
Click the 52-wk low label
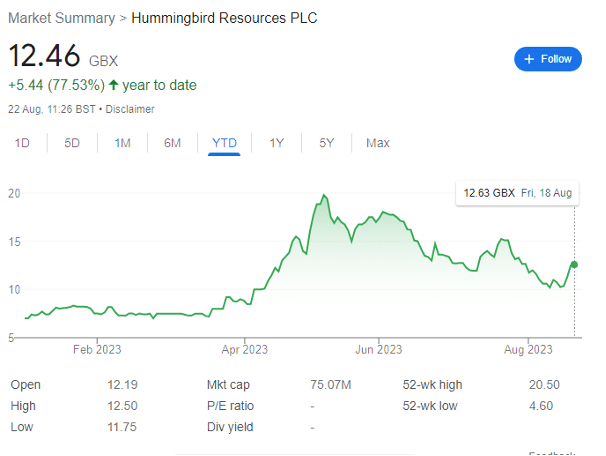pyautogui.click(x=430, y=406)
